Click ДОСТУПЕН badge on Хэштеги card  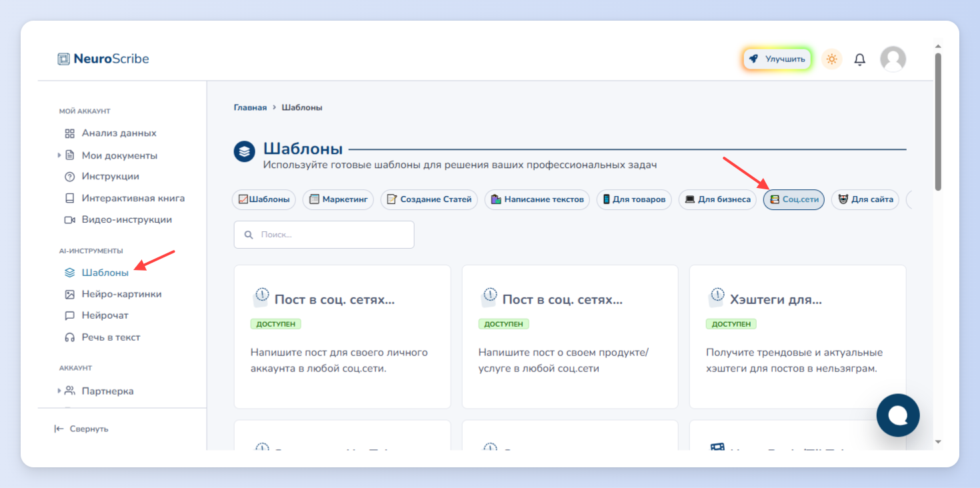click(731, 324)
